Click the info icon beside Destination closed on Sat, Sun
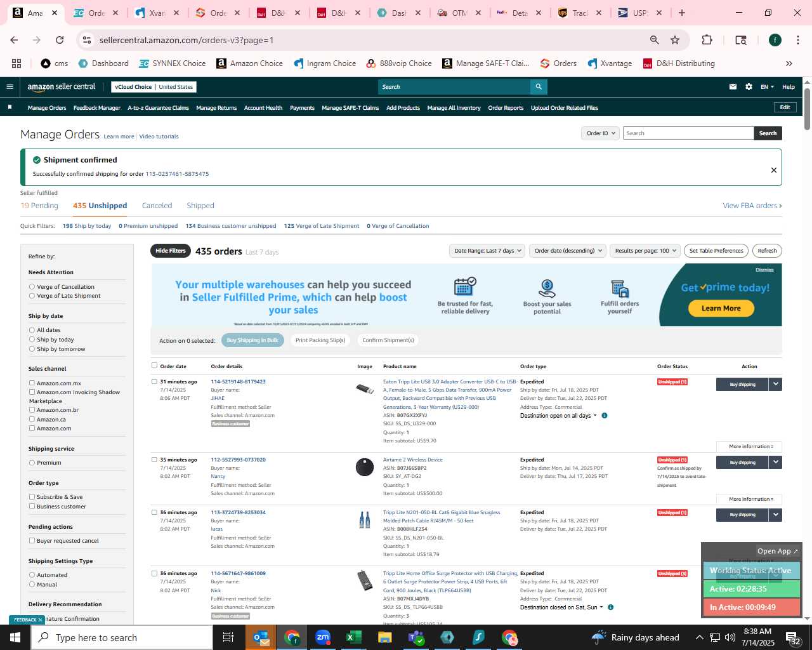Image resolution: width=812 pixels, height=650 pixels. 611,607
